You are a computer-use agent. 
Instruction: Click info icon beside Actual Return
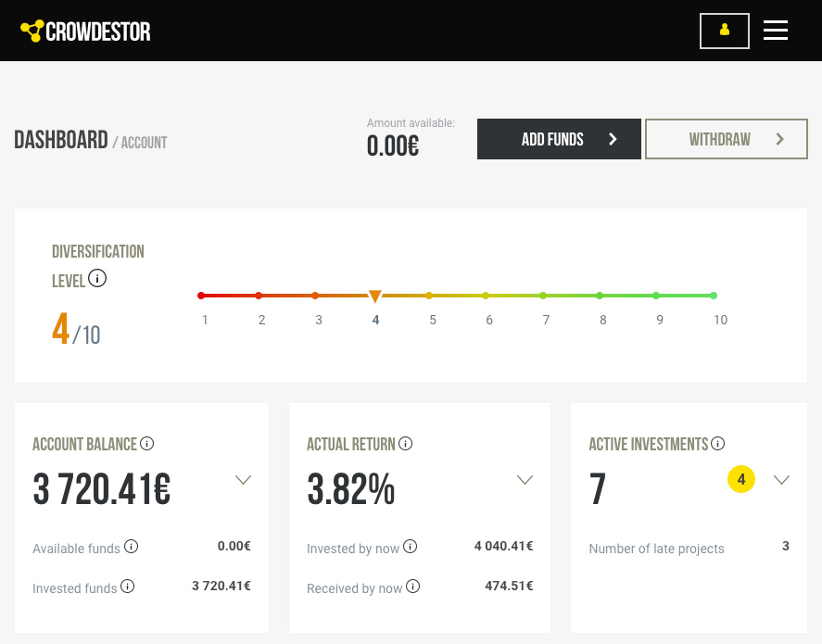point(405,444)
